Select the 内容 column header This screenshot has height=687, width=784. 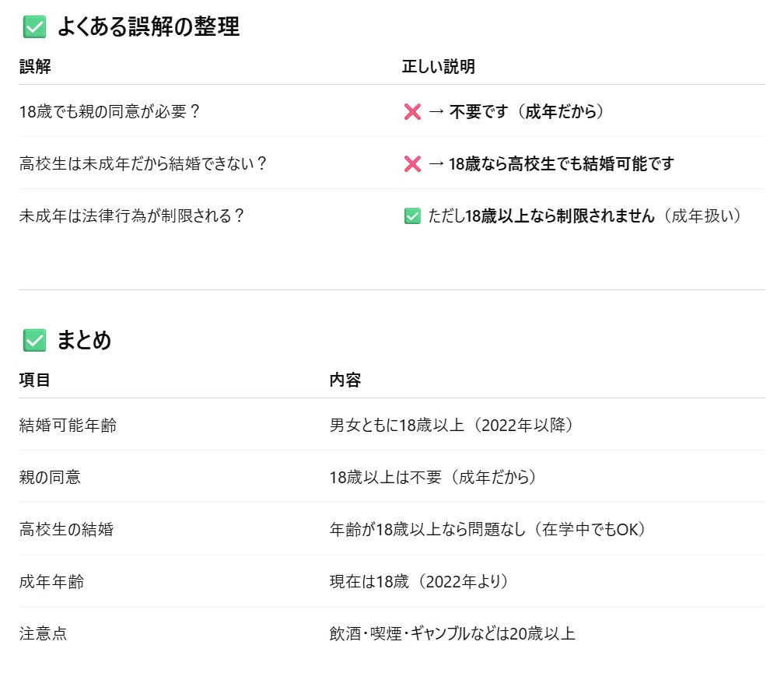[x=345, y=380]
